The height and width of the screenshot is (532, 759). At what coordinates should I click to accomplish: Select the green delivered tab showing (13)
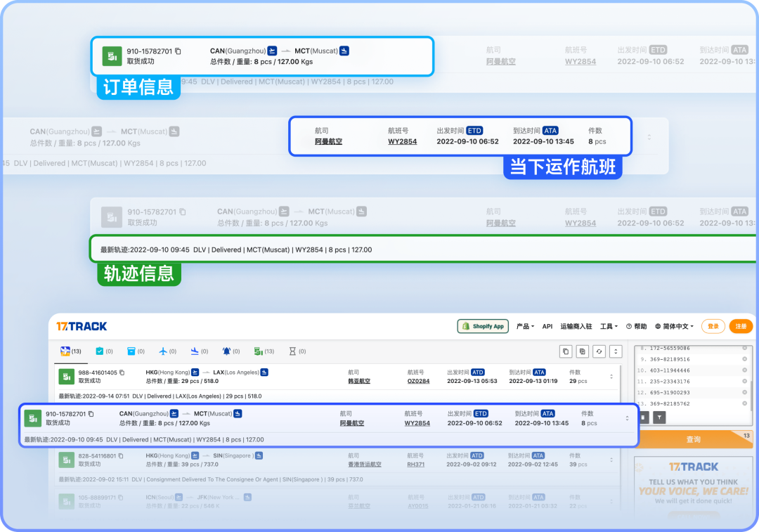(x=264, y=351)
